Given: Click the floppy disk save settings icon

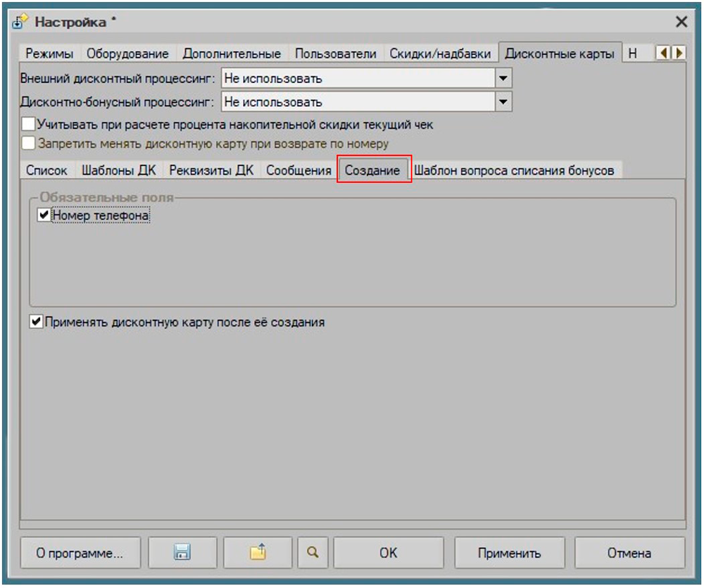Looking at the screenshot, I should 182,553.
